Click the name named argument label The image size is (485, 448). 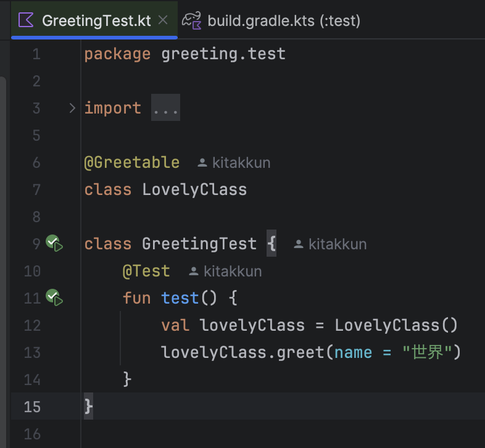pyautogui.click(x=353, y=353)
